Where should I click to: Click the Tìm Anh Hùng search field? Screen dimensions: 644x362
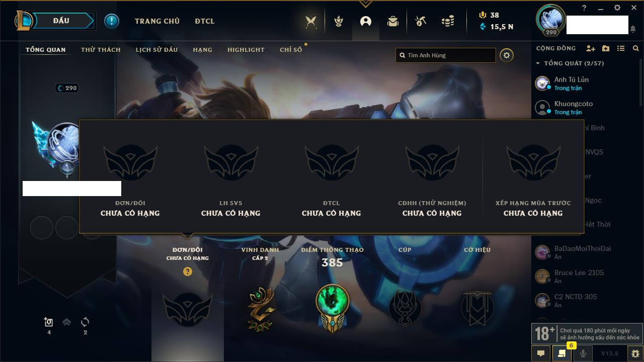click(x=446, y=55)
